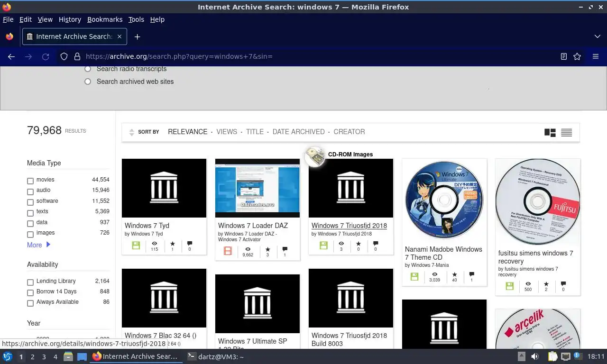The width and height of the screenshot is (607, 364).
Task: Open the clipboard tray icon
Action: 552,356
